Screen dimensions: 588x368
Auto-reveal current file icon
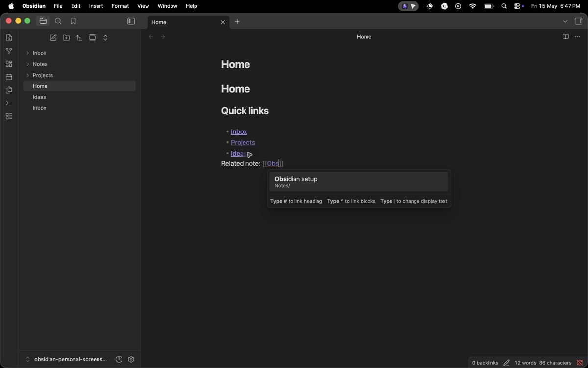click(x=93, y=38)
